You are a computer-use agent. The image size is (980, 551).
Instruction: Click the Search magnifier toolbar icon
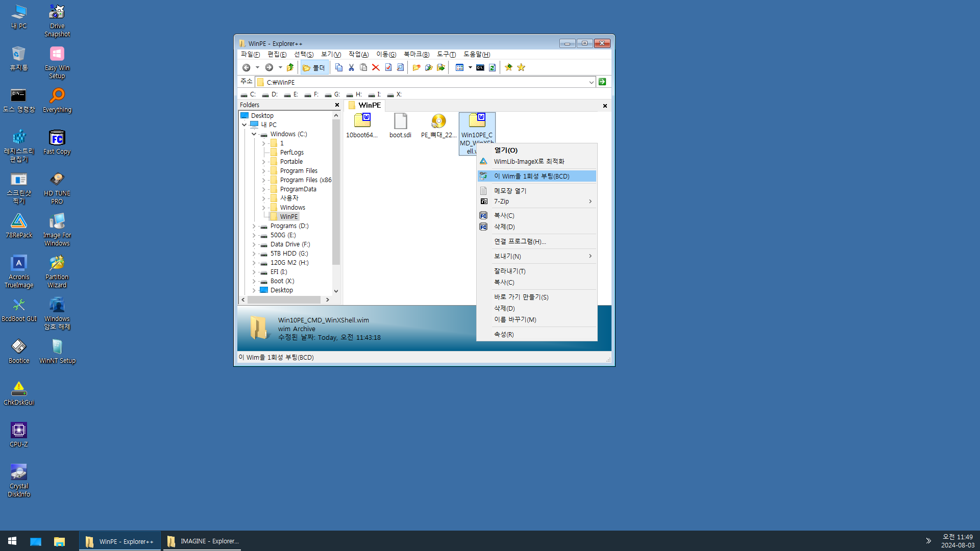(x=401, y=67)
